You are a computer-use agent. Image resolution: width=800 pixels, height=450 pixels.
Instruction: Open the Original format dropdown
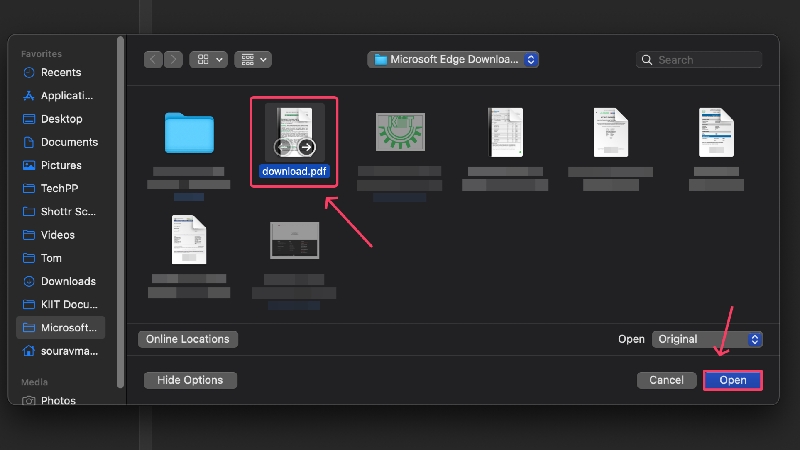click(707, 339)
